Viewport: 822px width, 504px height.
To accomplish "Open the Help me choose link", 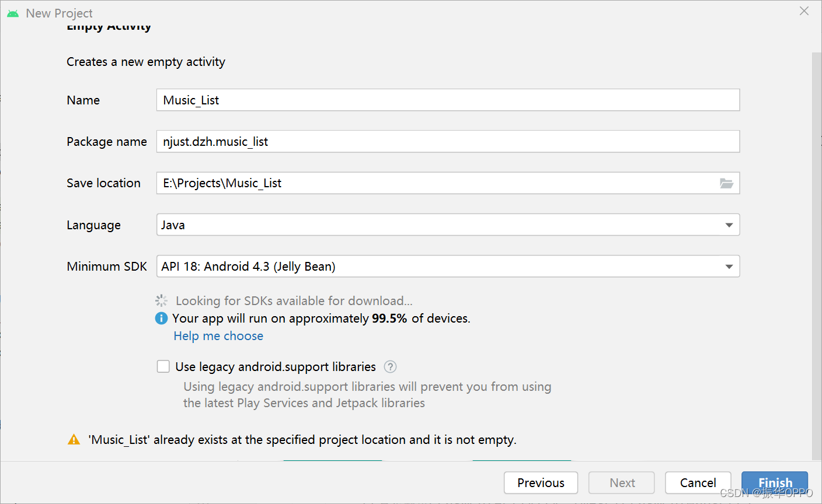I will coord(218,336).
